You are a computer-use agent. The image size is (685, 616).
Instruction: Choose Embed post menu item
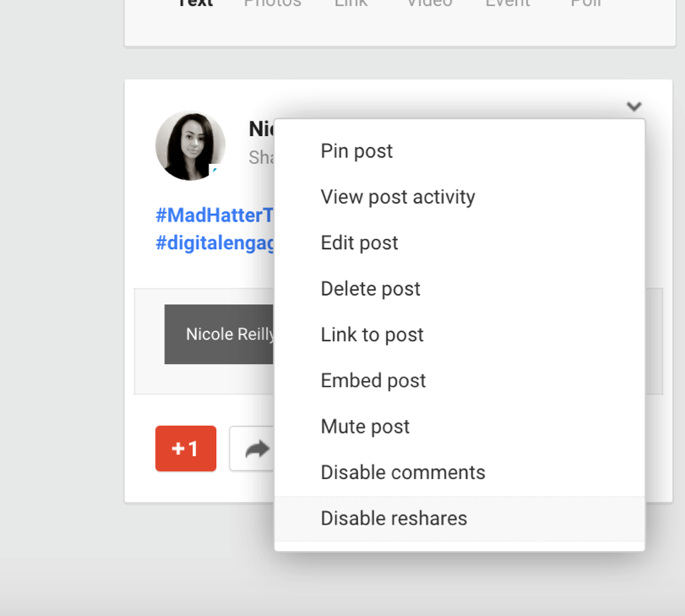coord(373,380)
